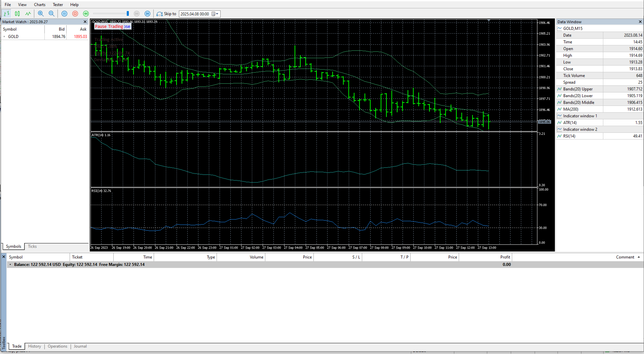Switch to the Ticks tab
Viewport: 644px width, 354px height.
click(x=32, y=246)
